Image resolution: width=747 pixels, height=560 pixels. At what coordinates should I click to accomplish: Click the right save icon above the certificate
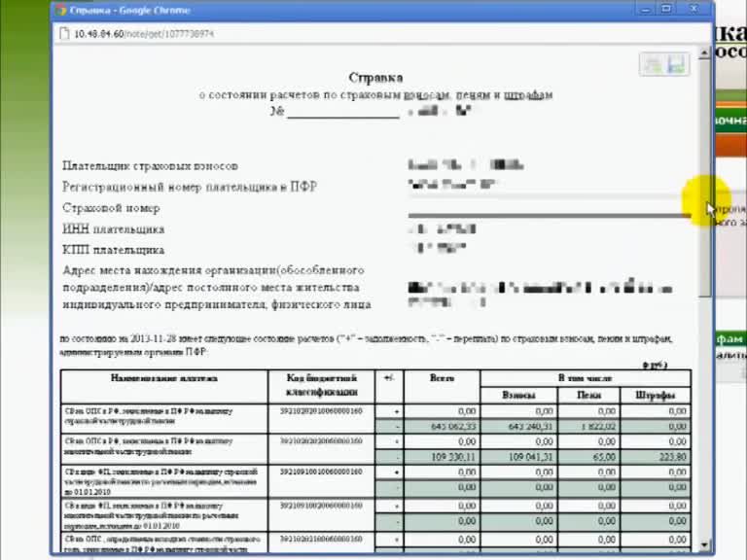coord(676,64)
